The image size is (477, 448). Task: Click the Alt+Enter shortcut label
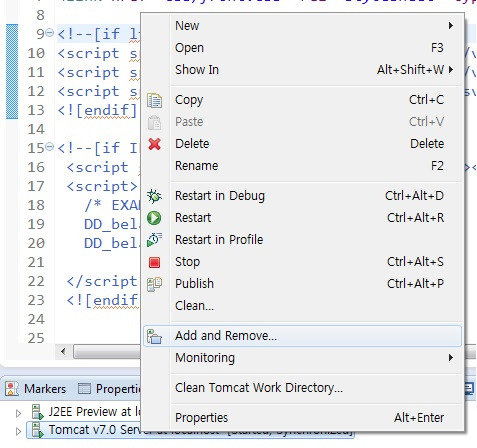point(419,418)
